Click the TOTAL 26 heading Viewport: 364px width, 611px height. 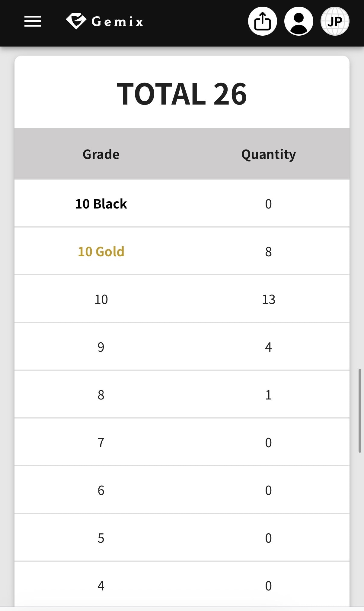182,94
